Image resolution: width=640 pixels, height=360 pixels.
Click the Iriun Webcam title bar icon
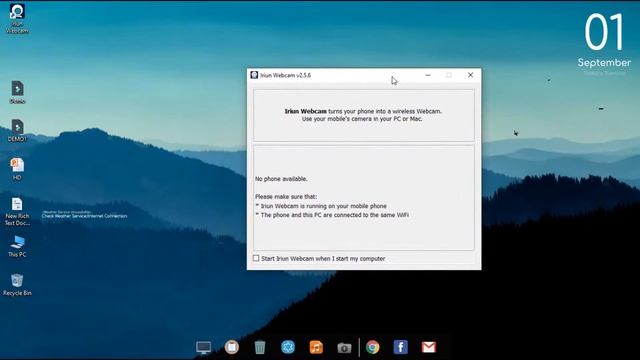pyautogui.click(x=254, y=75)
